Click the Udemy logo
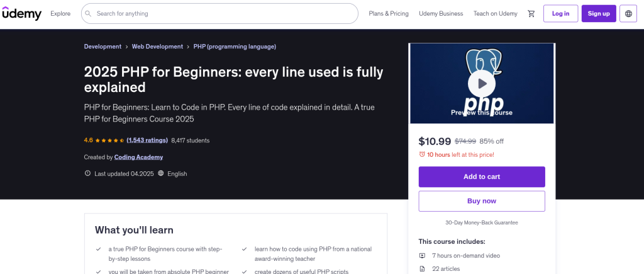Viewport: 644px width, 274px height. [x=22, y=13]
